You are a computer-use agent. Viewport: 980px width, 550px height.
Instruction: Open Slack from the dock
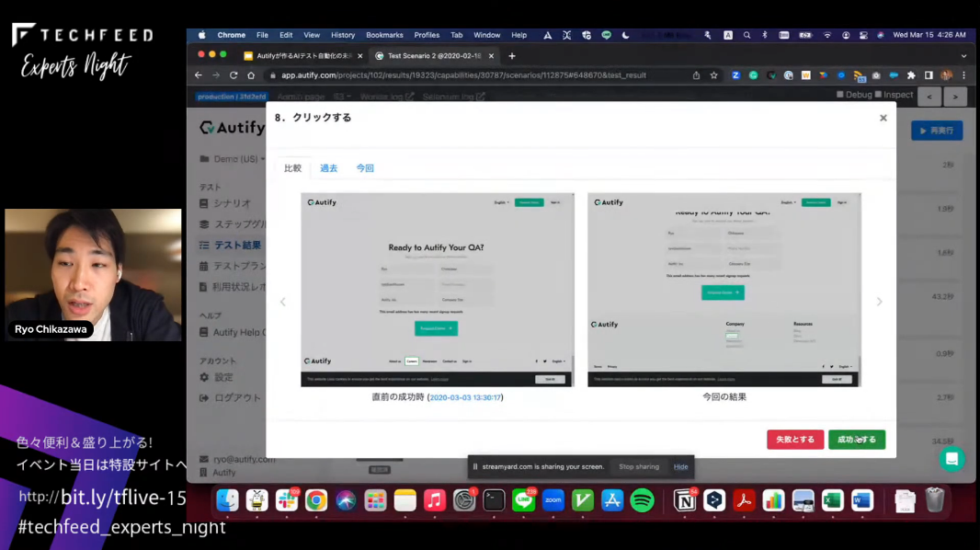pos(287,500)
